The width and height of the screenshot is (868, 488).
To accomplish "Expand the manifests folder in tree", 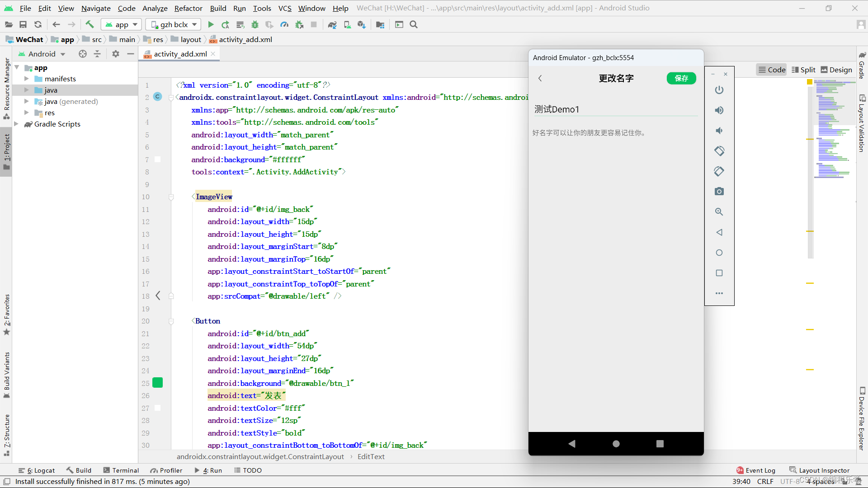I will click(27, 79).
